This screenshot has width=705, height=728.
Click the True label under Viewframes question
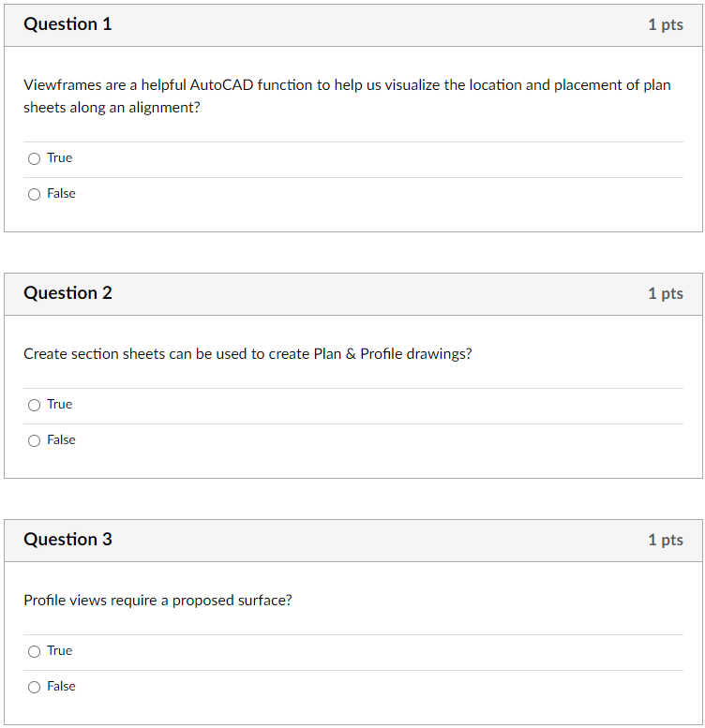coord(59,158)
